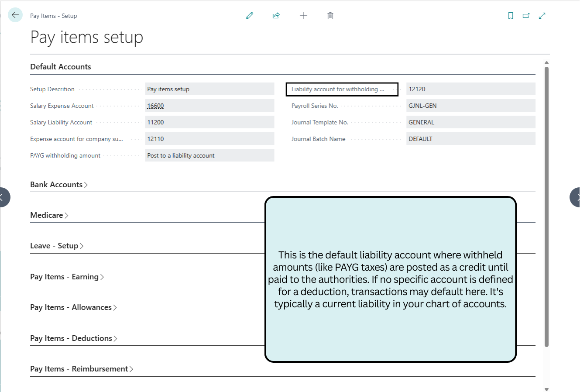Expand the Medicare section
This screenshot has width=580, height=392.
(x=49, y=215)
